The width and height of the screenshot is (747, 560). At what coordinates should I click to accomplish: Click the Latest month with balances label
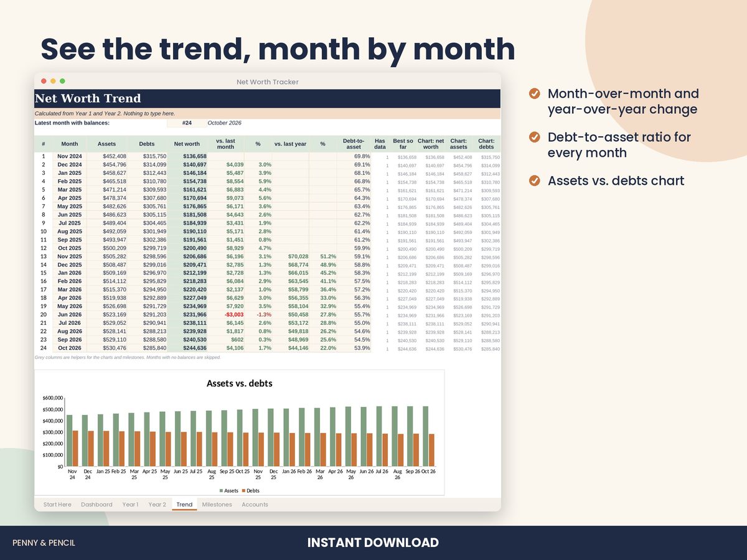72,123
